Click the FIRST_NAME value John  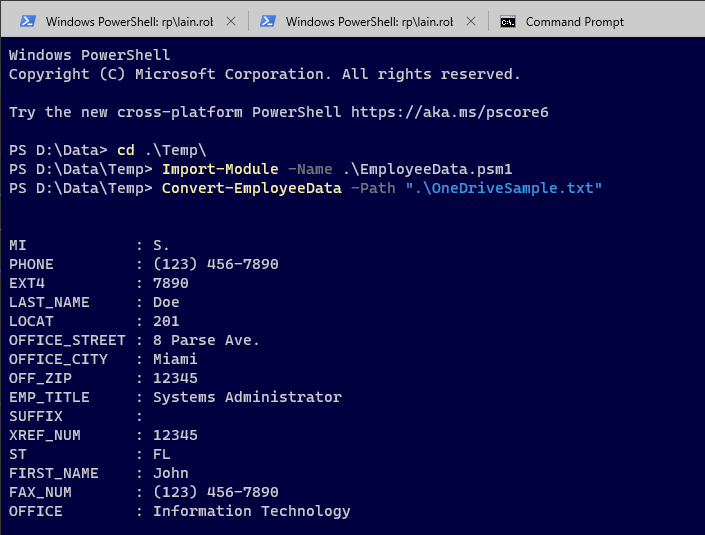(170, 473)
